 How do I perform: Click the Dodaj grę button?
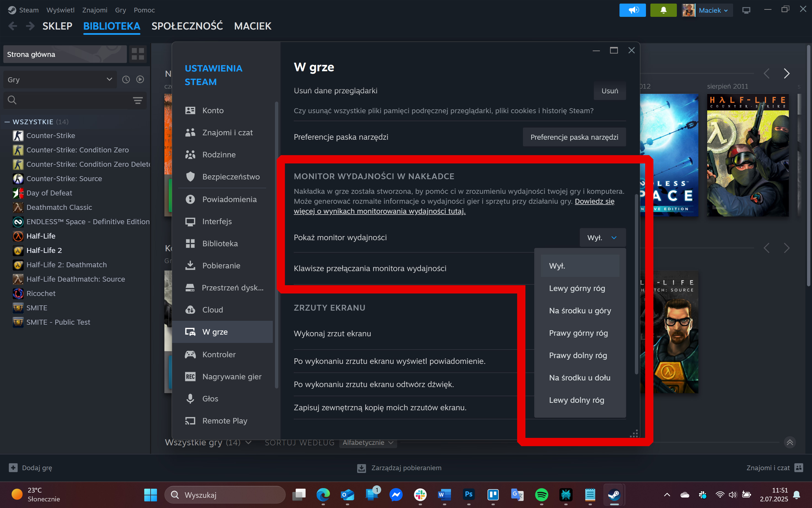pyautogui.click(x=31, y=468)
